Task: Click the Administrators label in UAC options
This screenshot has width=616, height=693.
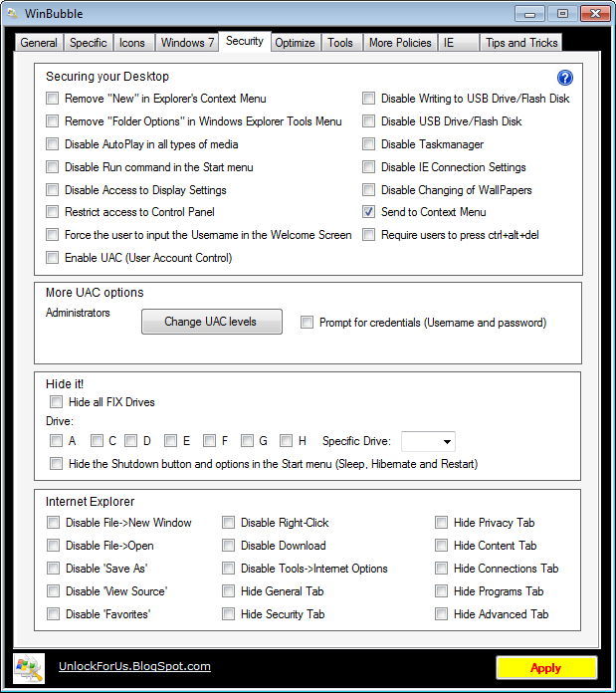Action: pyautogui.click(x=78, y=313)
